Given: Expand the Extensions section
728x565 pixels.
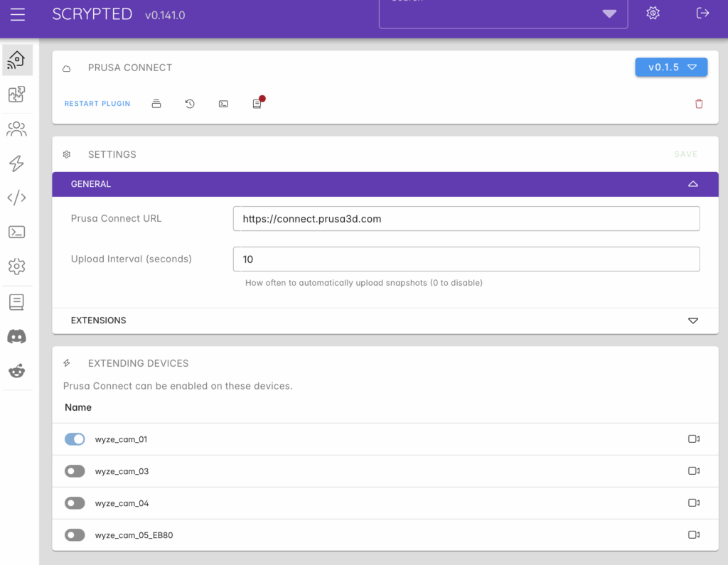Looking at the screenshot, I should (692, 321).
